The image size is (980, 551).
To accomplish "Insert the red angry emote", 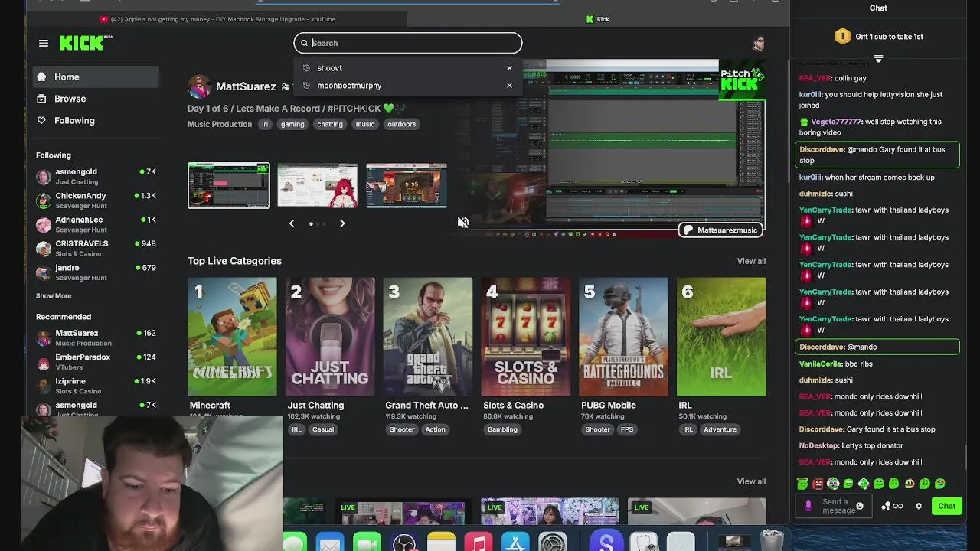I will (x=818, y=484).
